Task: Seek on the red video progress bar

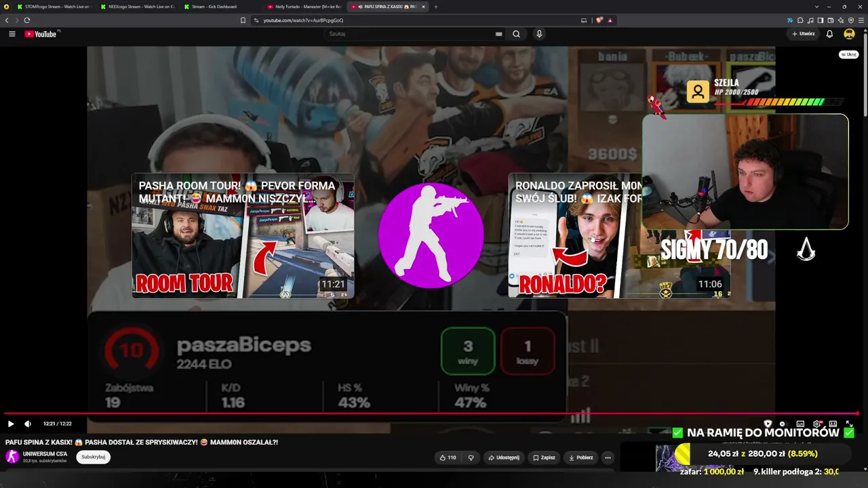Action: tap(431, 413)
